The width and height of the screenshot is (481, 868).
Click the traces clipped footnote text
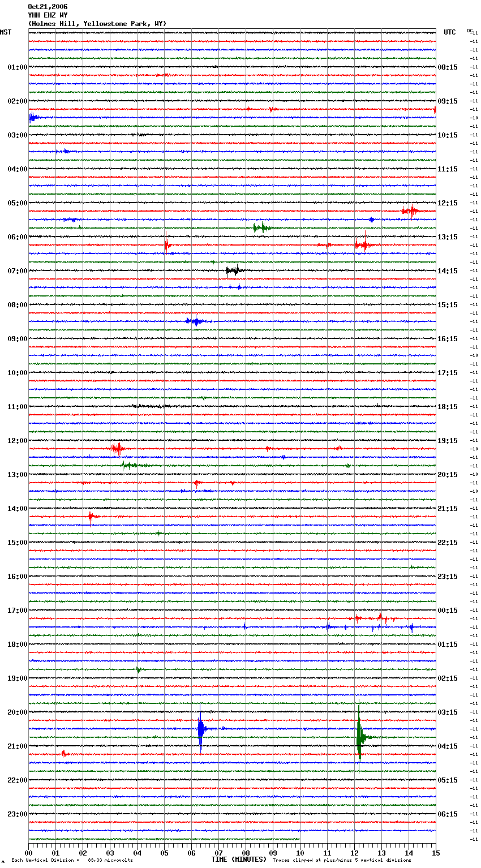tap(342, 861)
